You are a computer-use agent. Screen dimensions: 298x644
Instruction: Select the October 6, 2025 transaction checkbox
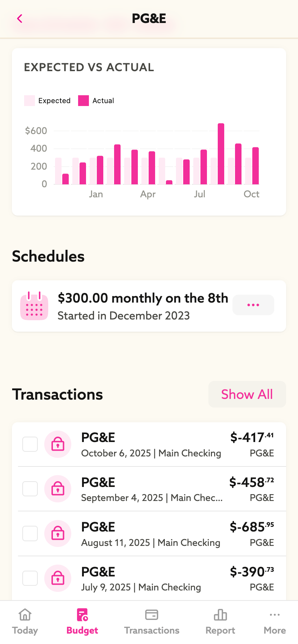[30, 444]
